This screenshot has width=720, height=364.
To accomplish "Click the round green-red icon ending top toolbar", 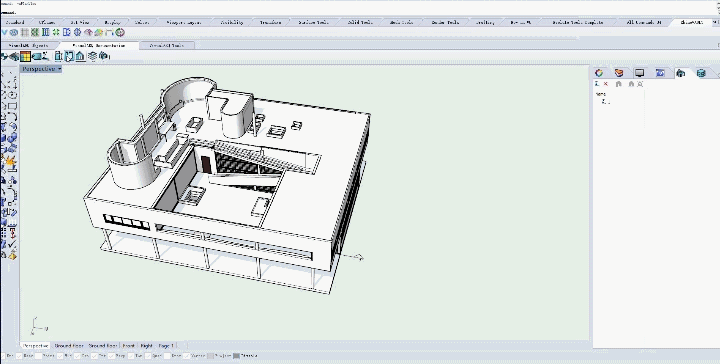I will [120, 33].
